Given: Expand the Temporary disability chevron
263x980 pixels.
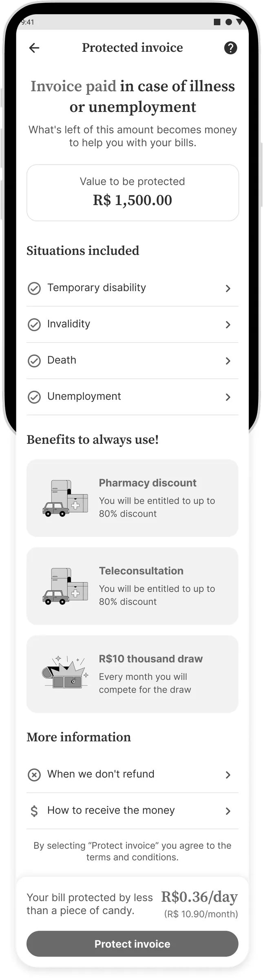Looking at the screenshot, I should click(x=228, y=288).
